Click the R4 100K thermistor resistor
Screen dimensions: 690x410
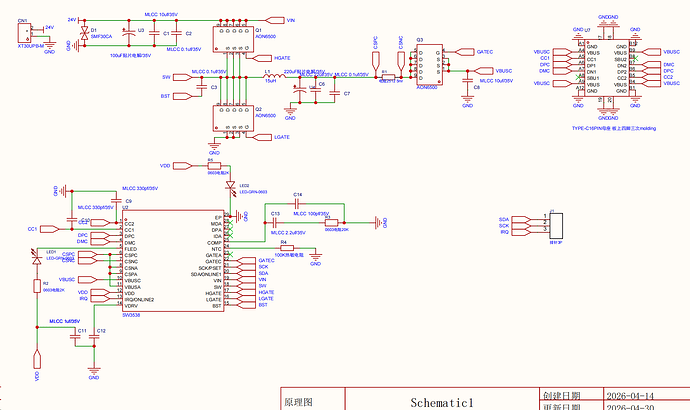coord(287,248)
